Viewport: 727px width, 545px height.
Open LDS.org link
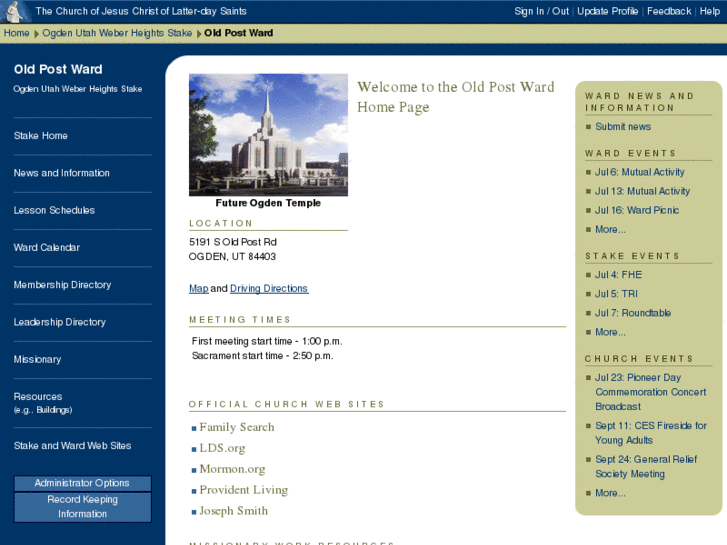[223, 448]
